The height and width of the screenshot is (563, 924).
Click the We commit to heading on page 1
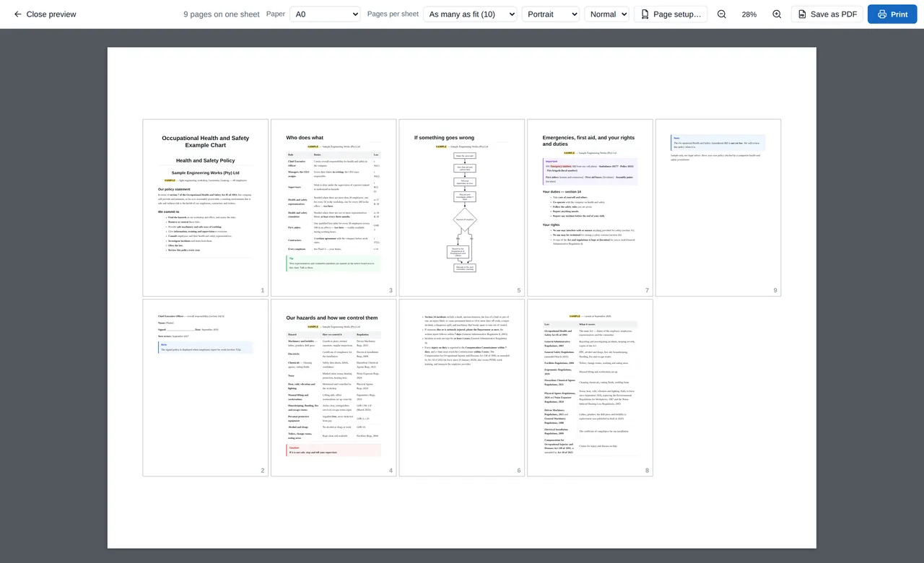169,211
